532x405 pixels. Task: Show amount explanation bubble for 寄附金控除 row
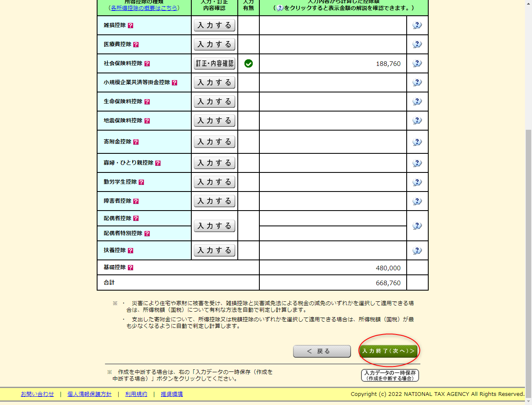click(417, 142)
